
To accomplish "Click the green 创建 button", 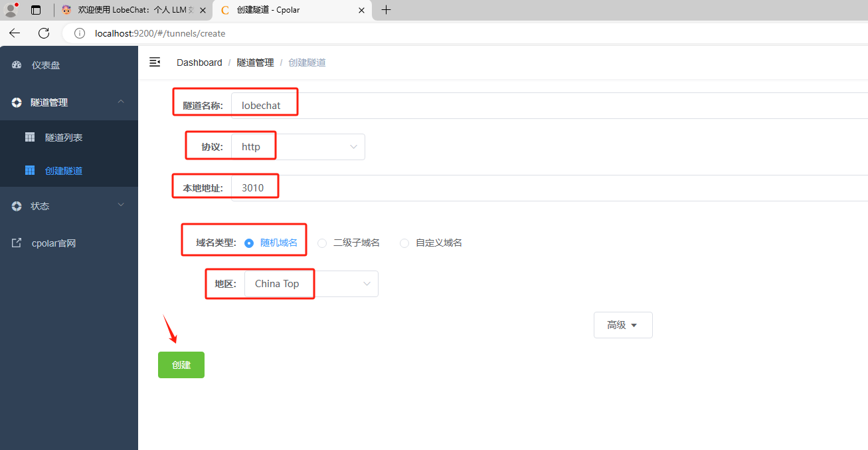I will point(181,365).
